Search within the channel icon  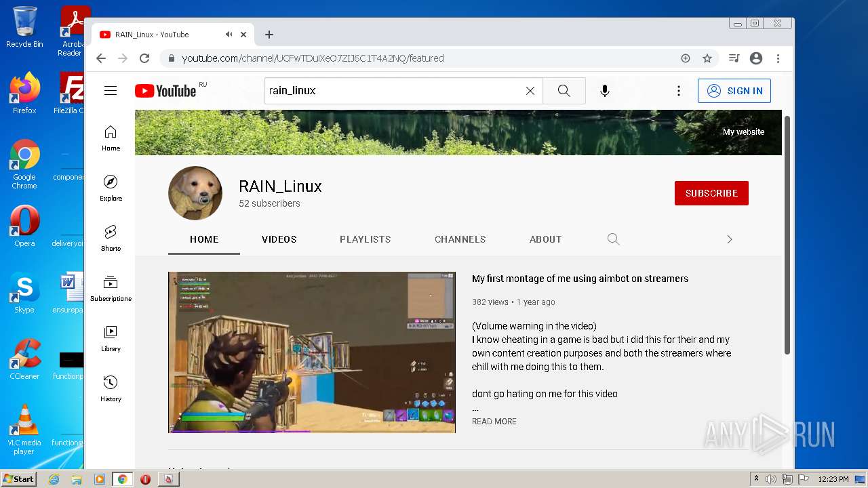614,239
